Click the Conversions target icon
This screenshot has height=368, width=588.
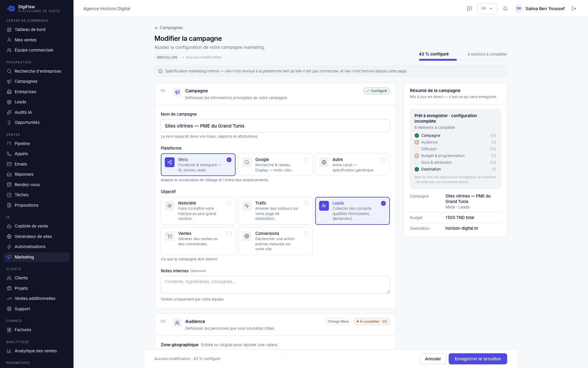247,236
